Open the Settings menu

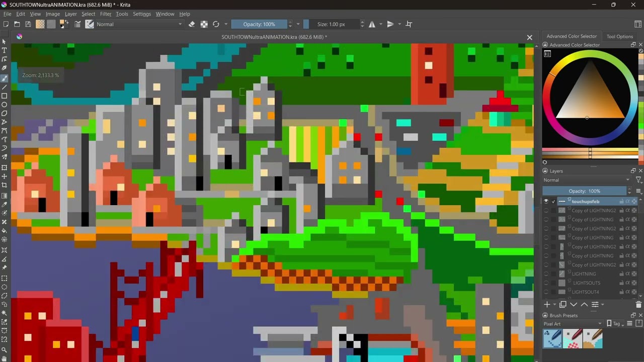pyautogui.click(x=142, y=14)
